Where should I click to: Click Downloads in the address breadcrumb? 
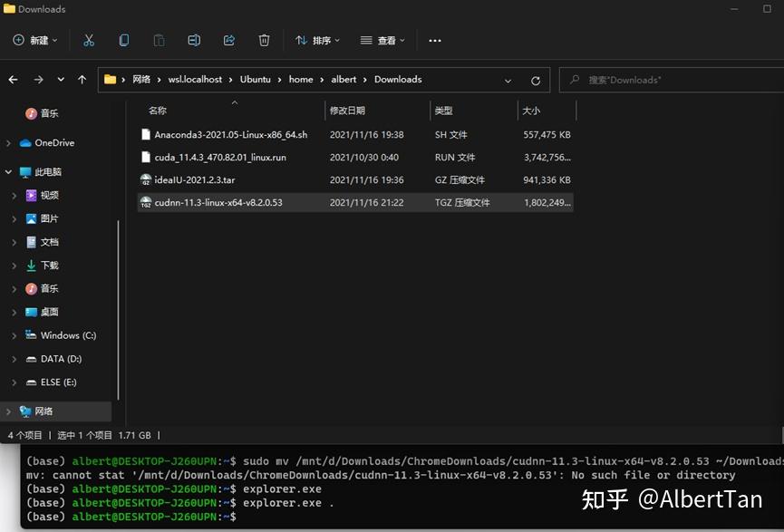pos(398,80)
